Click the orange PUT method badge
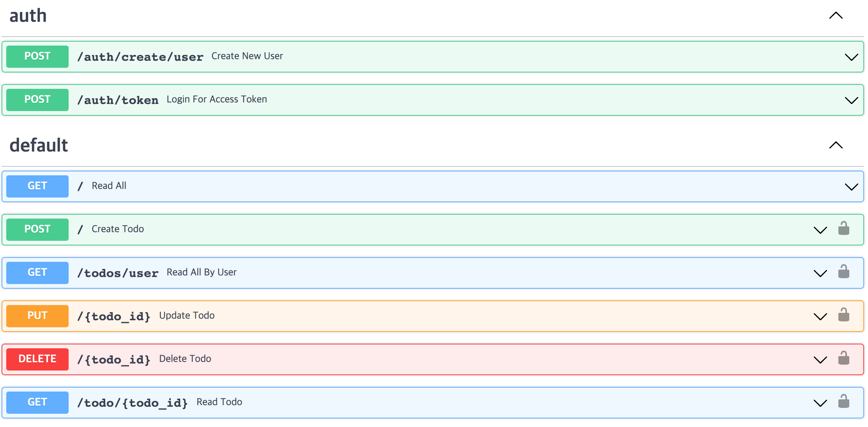 click(37, 316)
